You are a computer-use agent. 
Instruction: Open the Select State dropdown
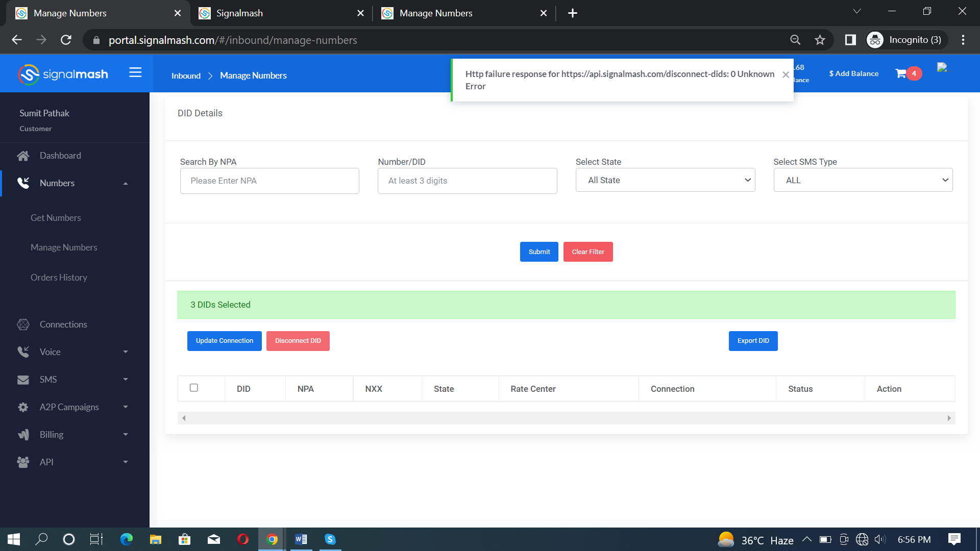[x=665, y=180]
